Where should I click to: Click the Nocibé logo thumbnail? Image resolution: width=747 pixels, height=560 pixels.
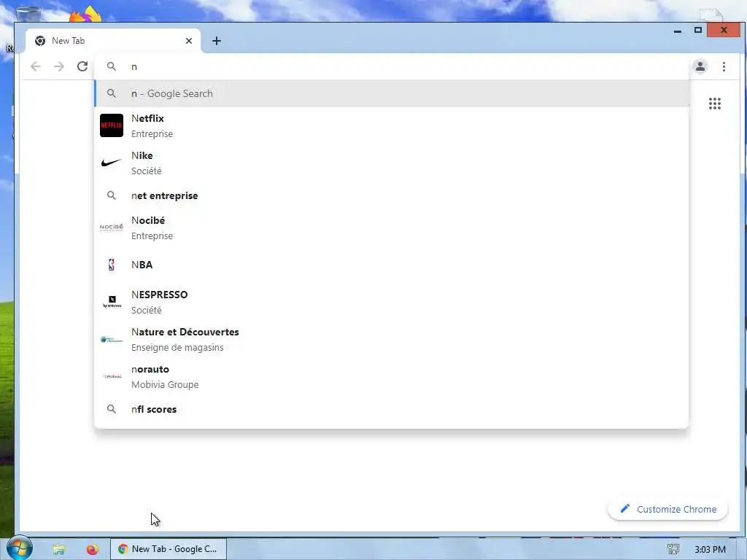[112, 227]
